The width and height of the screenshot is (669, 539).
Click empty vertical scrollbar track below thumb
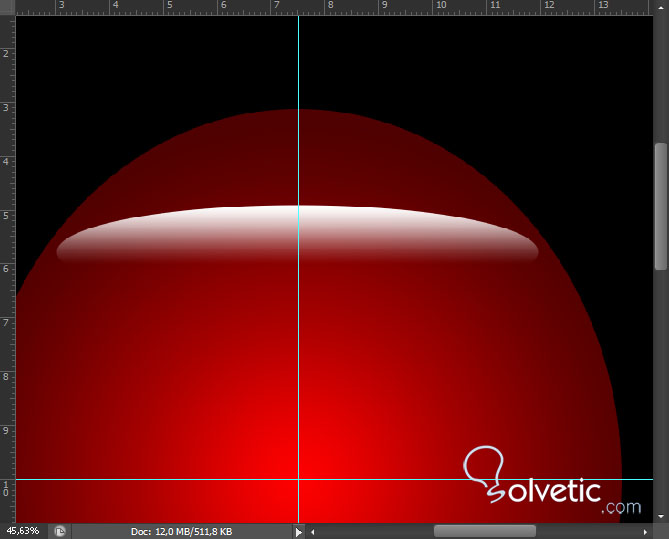[660, 390]
